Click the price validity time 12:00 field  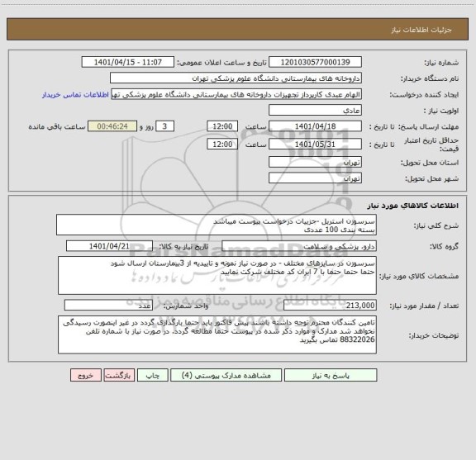(x=222, y=145)
